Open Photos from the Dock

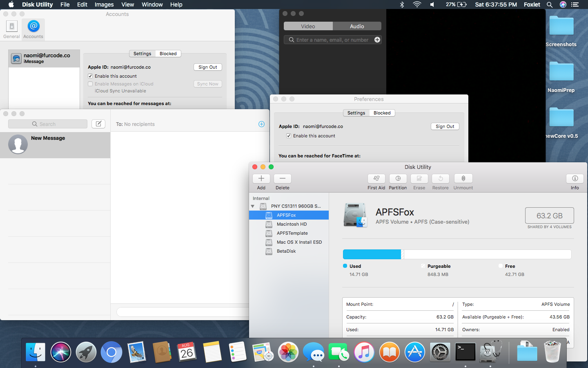tap(289, 352)
